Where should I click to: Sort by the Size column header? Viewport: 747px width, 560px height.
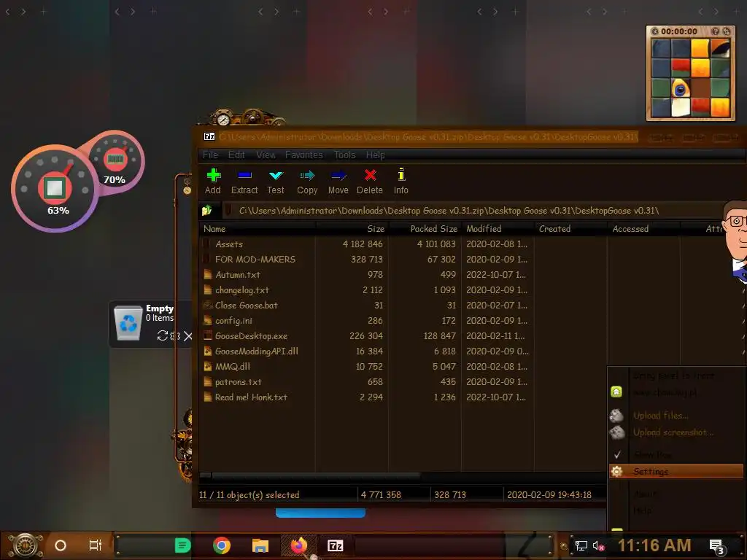coord(352,228)
